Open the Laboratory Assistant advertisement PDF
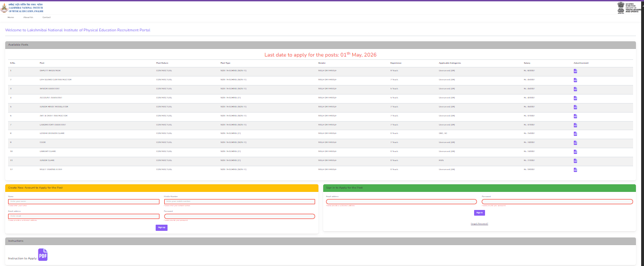This screenshot has width=644, height=266. tap(575, 125)
